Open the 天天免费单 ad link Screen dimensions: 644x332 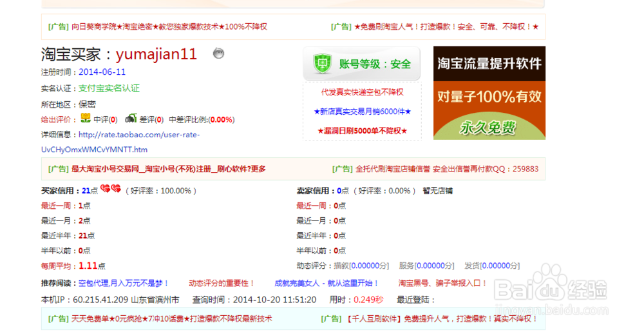click(x=172, y=318)
